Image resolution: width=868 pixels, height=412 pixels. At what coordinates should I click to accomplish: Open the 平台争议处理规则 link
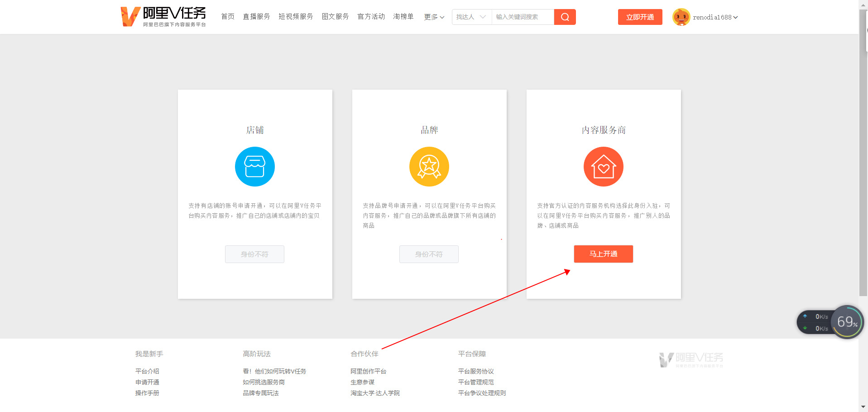(x=482, y=393)
